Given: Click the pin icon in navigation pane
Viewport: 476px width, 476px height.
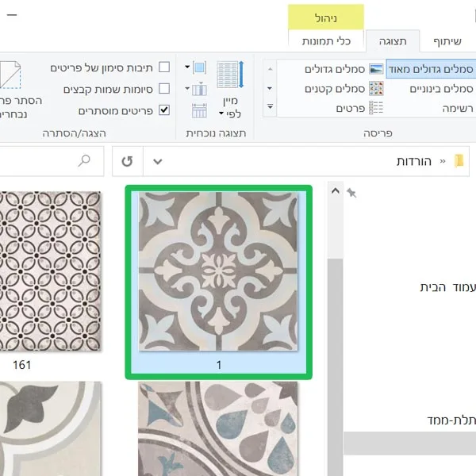Looking at the screenshot, I should (x=351, y=193).
